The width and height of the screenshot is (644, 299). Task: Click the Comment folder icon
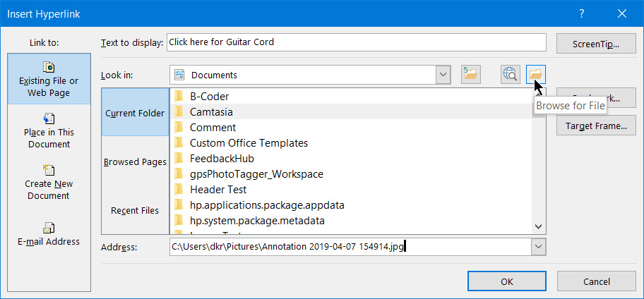[x=179, y=127]
